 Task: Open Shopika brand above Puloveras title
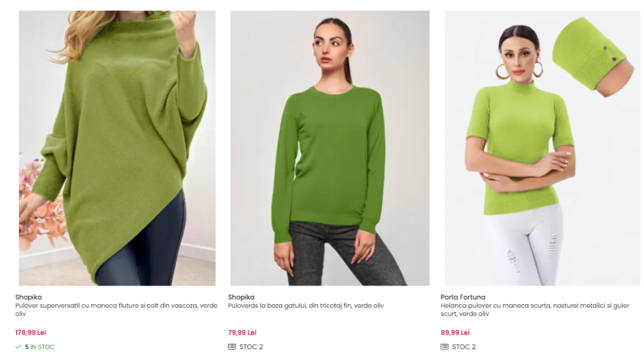point(241,297)
